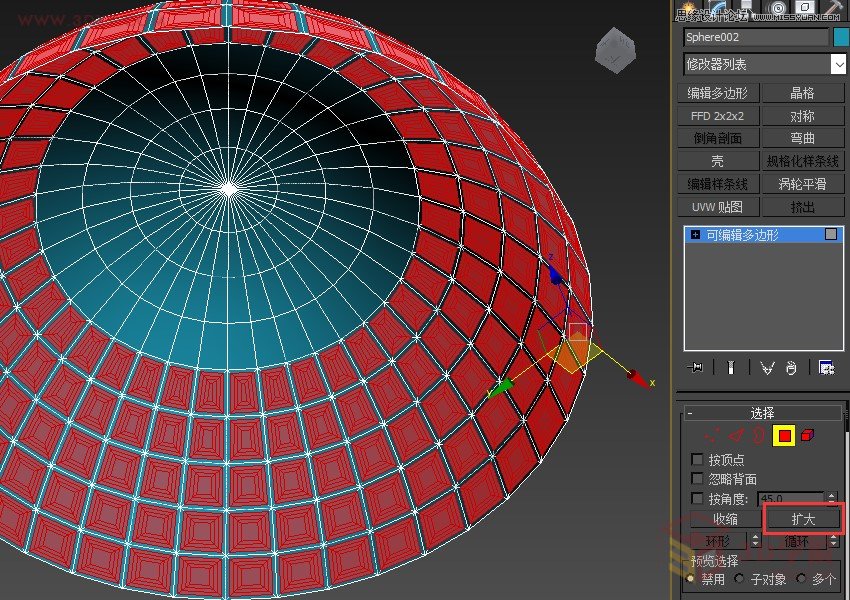Select the Element sub-object level icon
This screenshot has height=600, width=850.
[x=807, y=436]
